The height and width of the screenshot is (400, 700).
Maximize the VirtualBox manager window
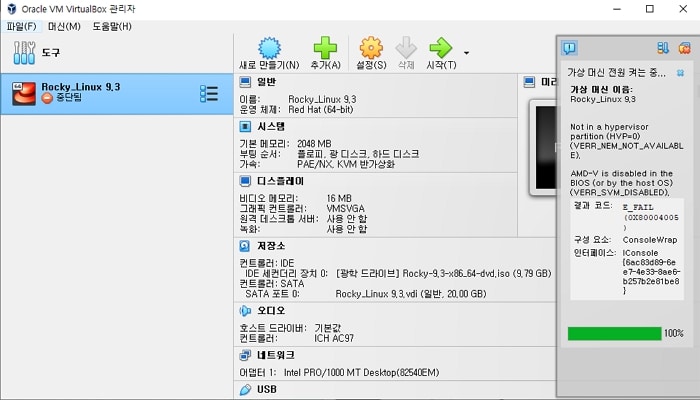pyautogui.click(x=650, y=9)
